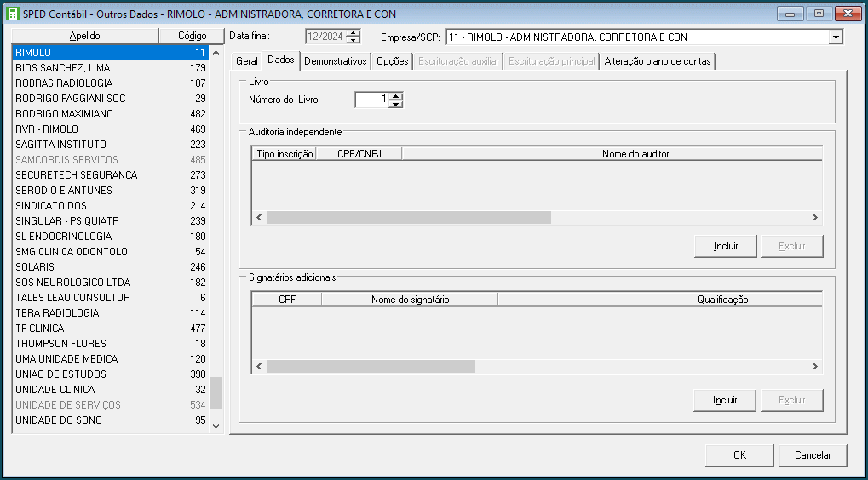
Task: Select RVR - RIMOLO row
Action: [110, 129]
